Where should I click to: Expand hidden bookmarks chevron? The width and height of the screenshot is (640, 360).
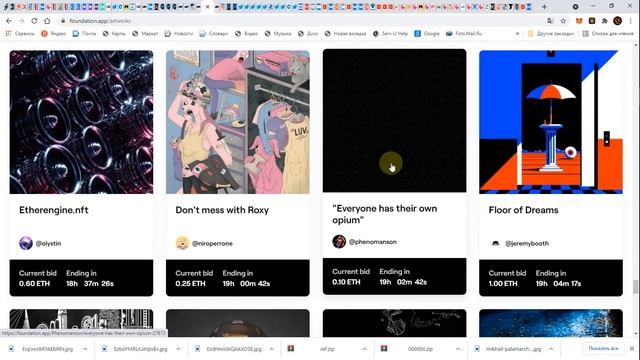tap(518, 33)
